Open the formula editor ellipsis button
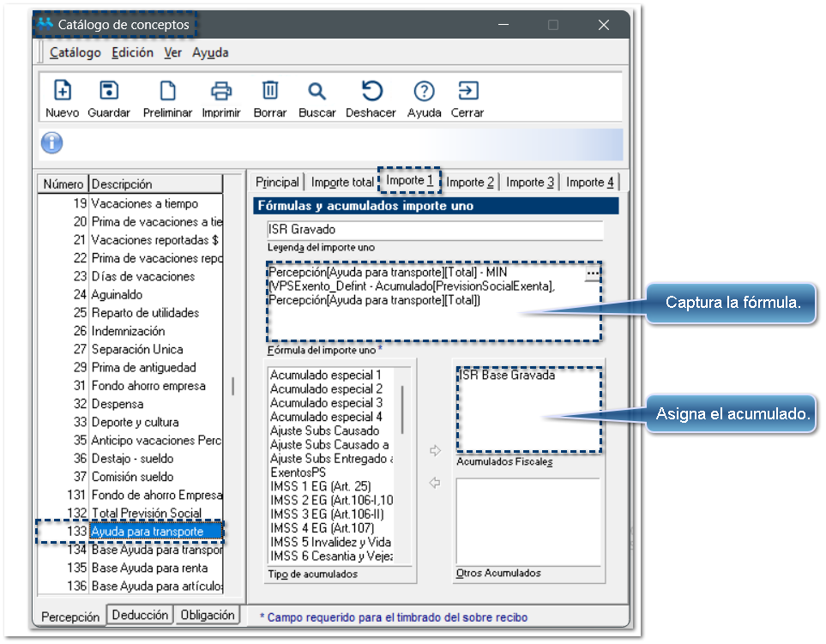This screenshot has width=826, height=644. [x=592, y=273]
